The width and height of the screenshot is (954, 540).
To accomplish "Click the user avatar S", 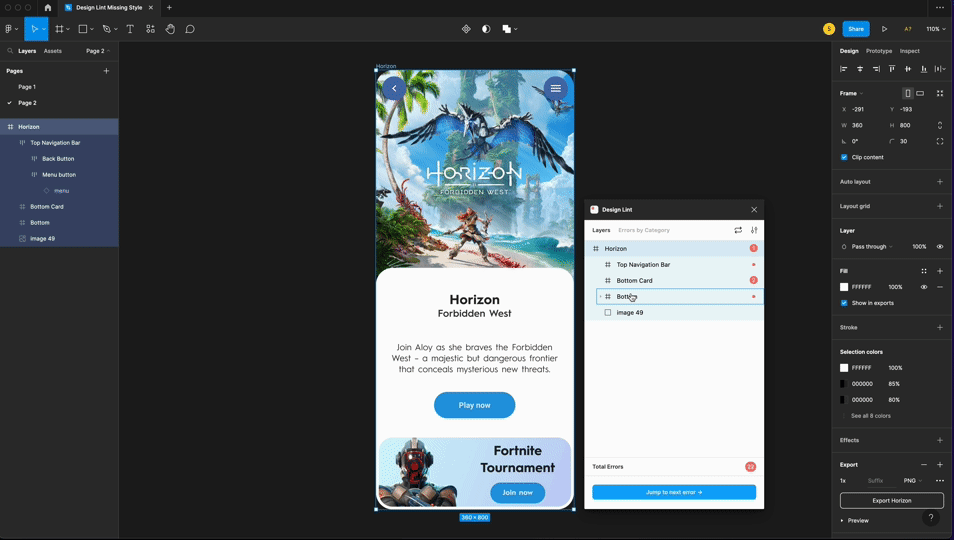I will tap(829, 29).
